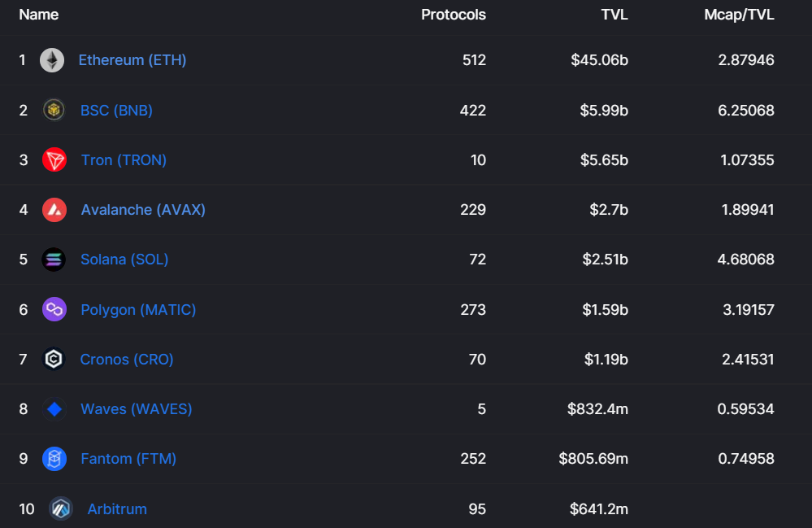
Task: Click the Fantom logo icon
Action: coord(54,459)
